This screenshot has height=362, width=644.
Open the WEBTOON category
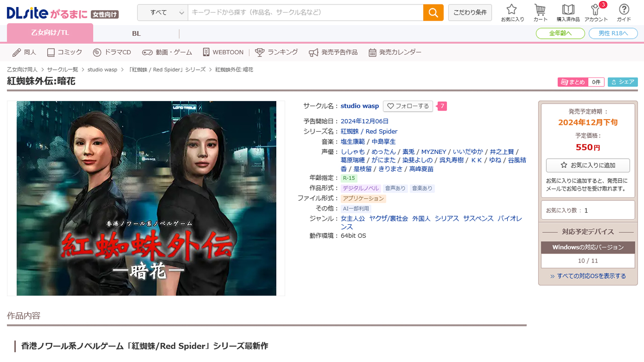pos(223,52)
